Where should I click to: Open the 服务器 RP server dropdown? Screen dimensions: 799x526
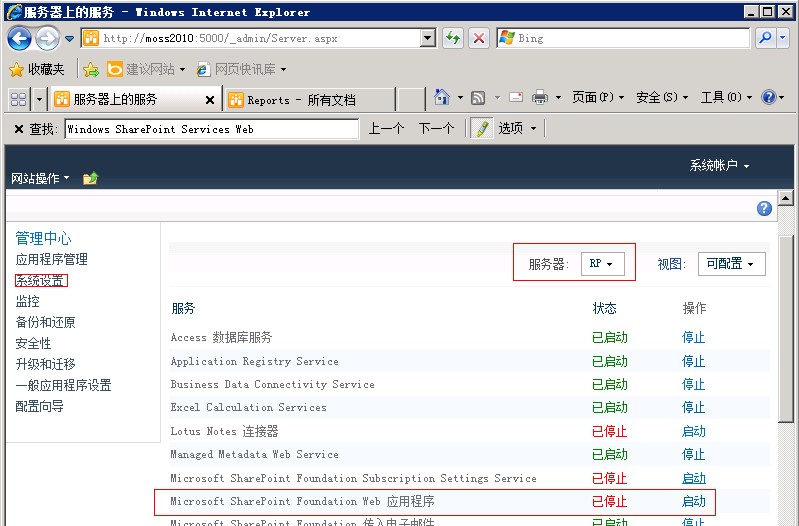point(602,264)
